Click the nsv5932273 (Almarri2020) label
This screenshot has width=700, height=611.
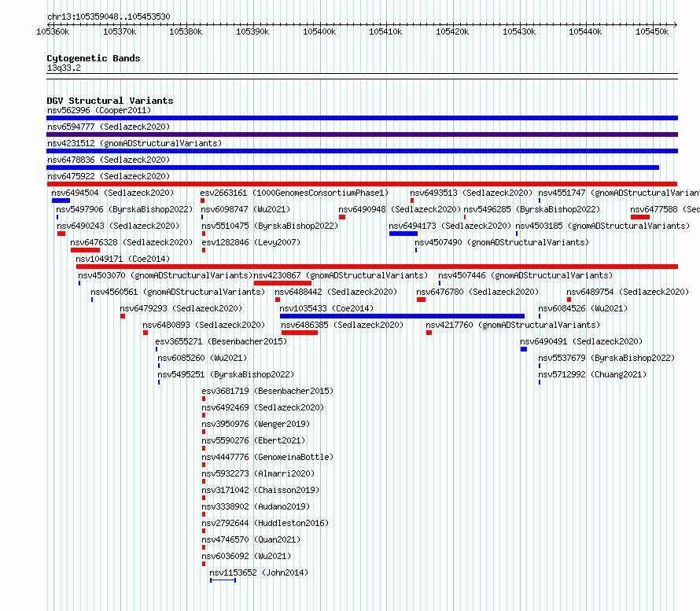tap(258, 473)
